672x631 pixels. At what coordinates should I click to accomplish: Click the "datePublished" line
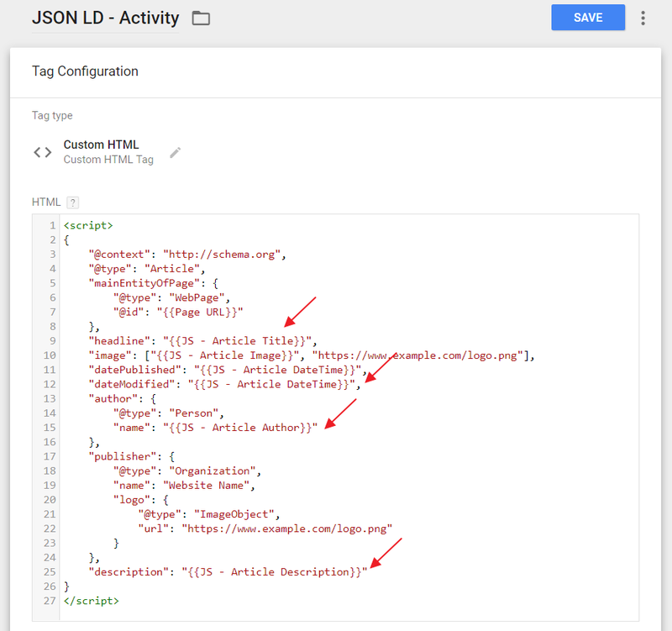click(228, 370)
